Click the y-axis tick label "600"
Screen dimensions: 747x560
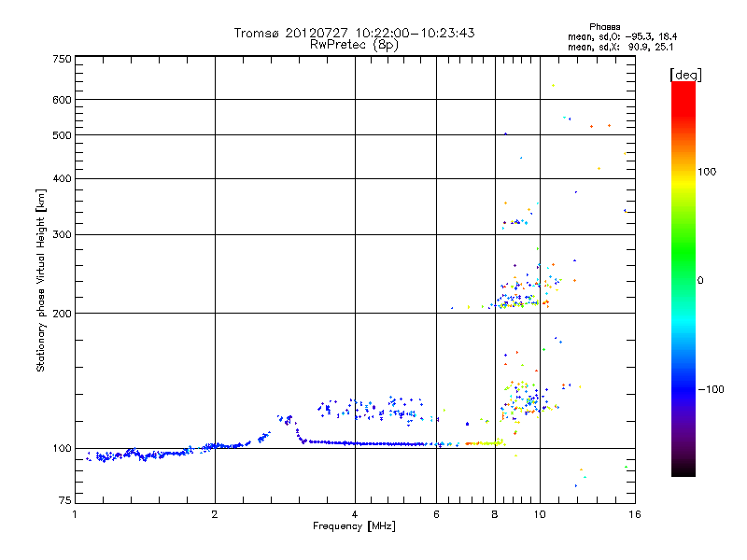click(62, 100)
